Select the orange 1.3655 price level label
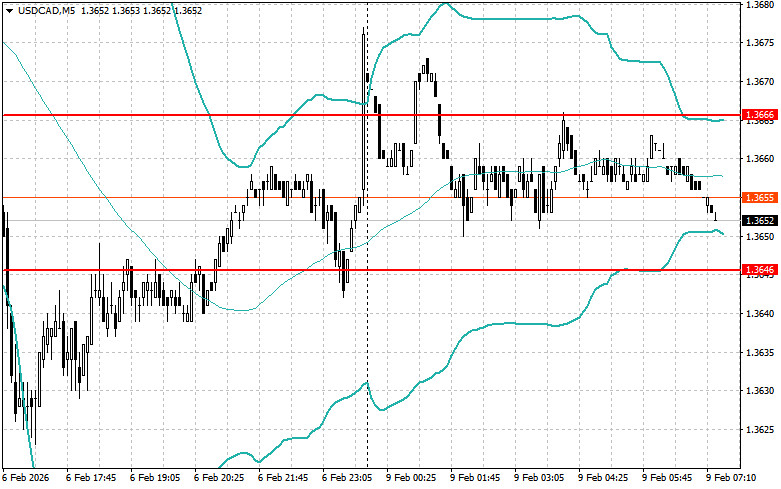 [x=760, y=198]
